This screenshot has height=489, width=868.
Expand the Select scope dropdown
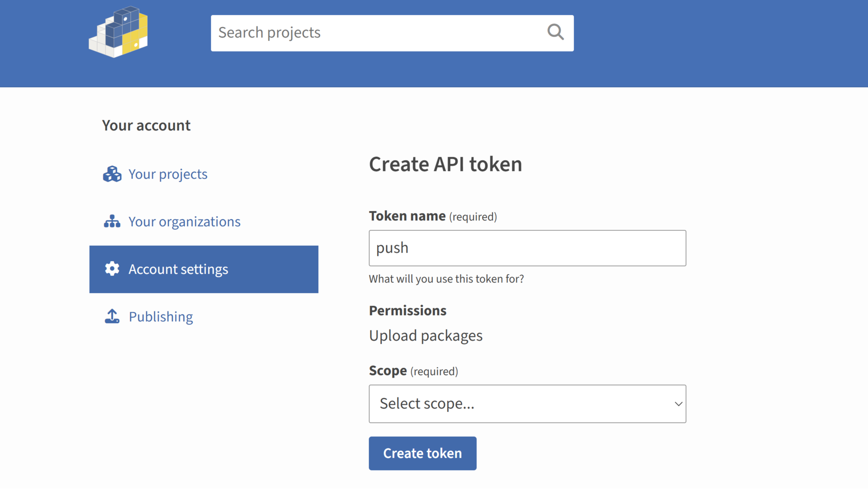coord(528,404)
